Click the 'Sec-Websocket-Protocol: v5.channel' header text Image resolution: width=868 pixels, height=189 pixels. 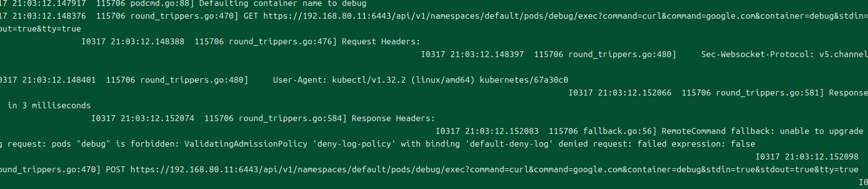(784, 55)
